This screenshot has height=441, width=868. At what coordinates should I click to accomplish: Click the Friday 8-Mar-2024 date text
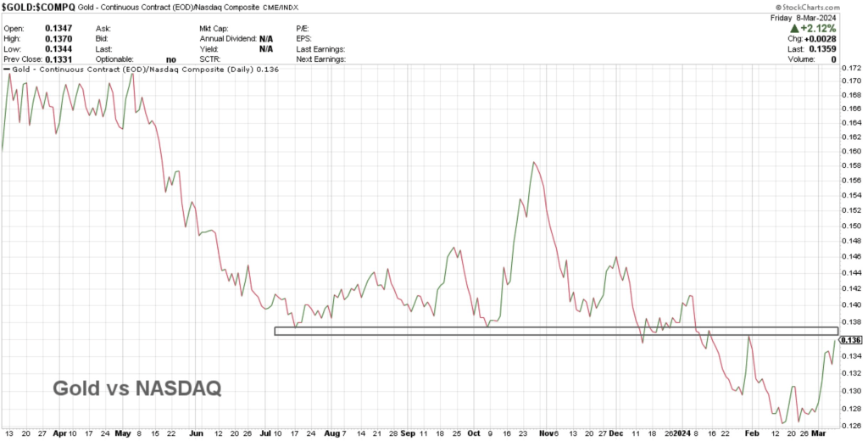829,15
